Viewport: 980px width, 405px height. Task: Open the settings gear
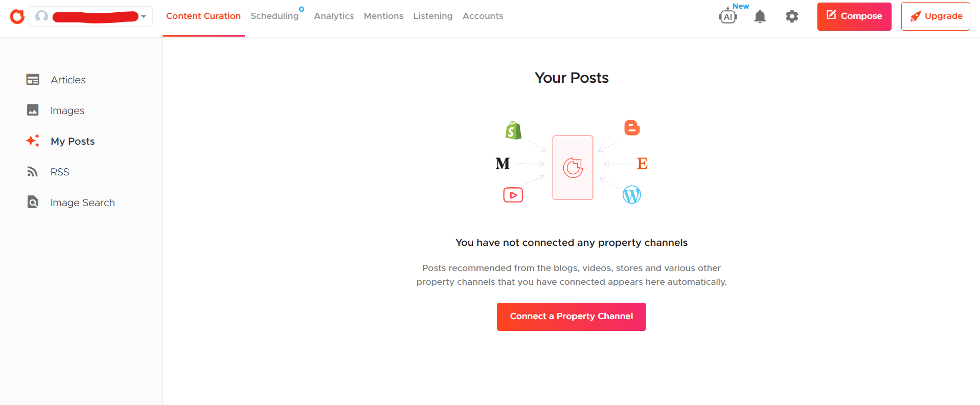tap(792, 16)
